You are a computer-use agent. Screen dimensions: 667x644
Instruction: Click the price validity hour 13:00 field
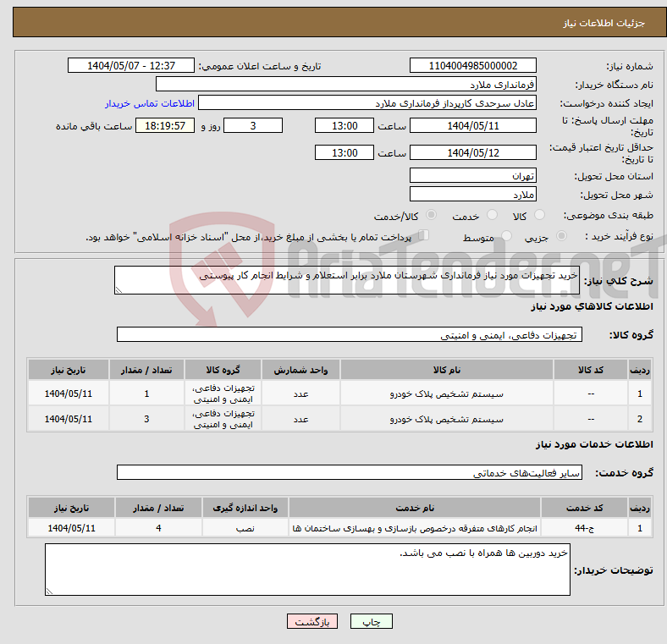[x=345, y=152]
